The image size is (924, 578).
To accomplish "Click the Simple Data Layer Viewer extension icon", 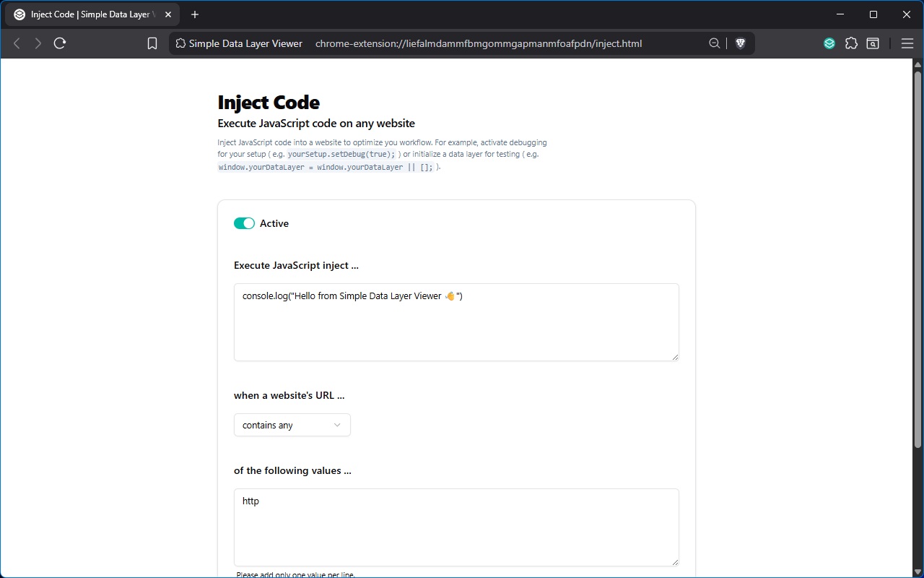I will [829, 43].
